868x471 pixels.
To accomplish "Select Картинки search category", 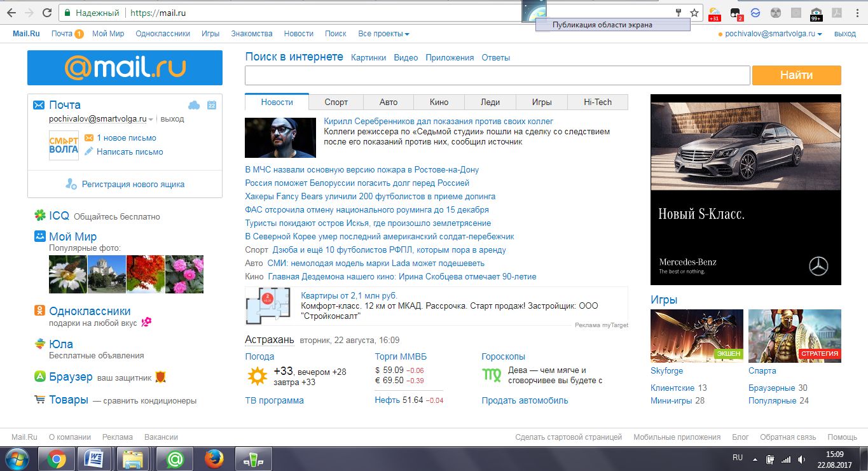I will (x=368, y=57).
